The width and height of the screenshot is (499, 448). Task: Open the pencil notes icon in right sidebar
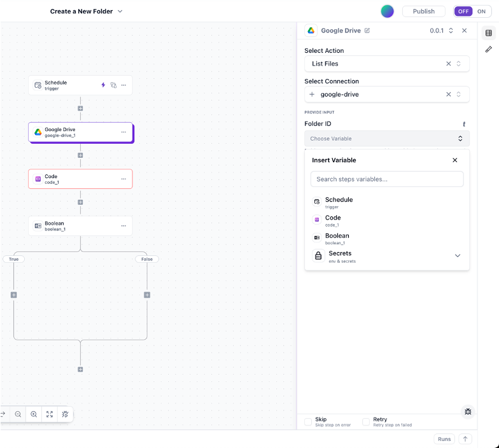click(488, 49)
